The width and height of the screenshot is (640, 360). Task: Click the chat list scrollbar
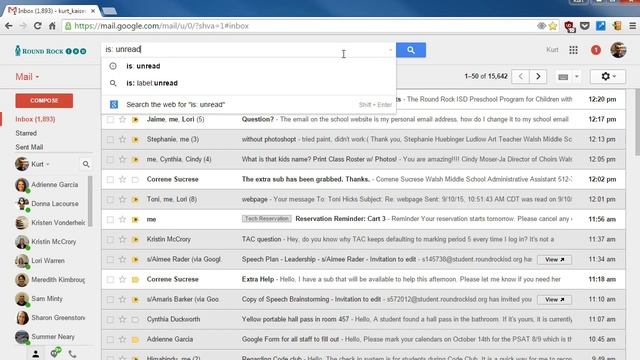tap(90, 201)
